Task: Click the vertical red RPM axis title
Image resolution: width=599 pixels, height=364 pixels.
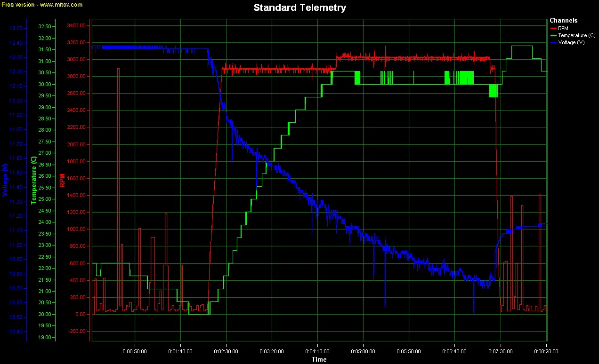Action: 62,180
